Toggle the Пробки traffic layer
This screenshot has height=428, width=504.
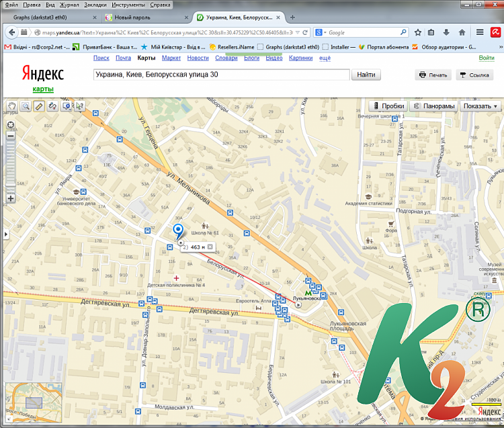tap(388, 106)
